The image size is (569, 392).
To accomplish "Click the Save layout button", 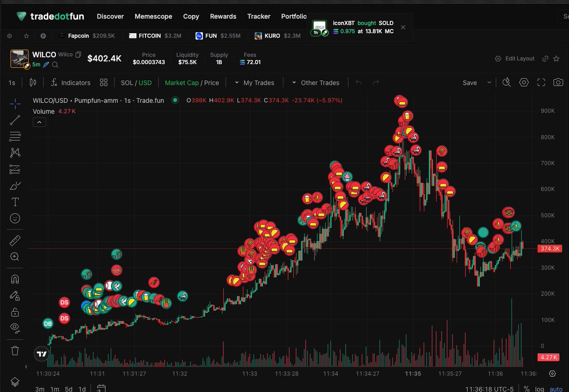I will point(469,82).
